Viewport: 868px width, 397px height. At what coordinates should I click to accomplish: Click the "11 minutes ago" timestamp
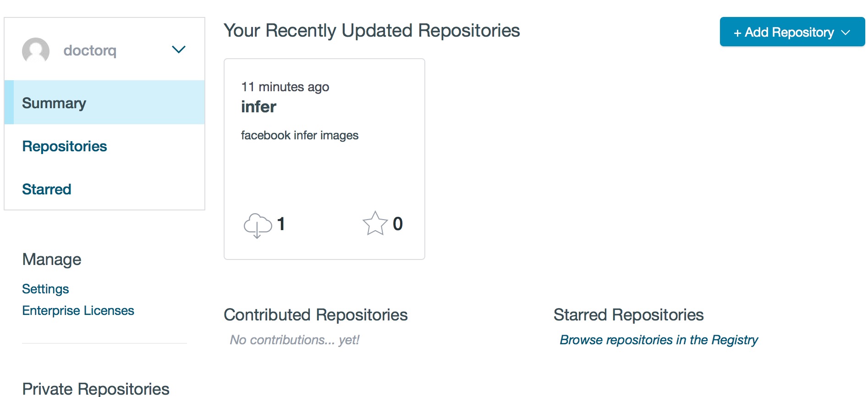(x=285, y=87)
